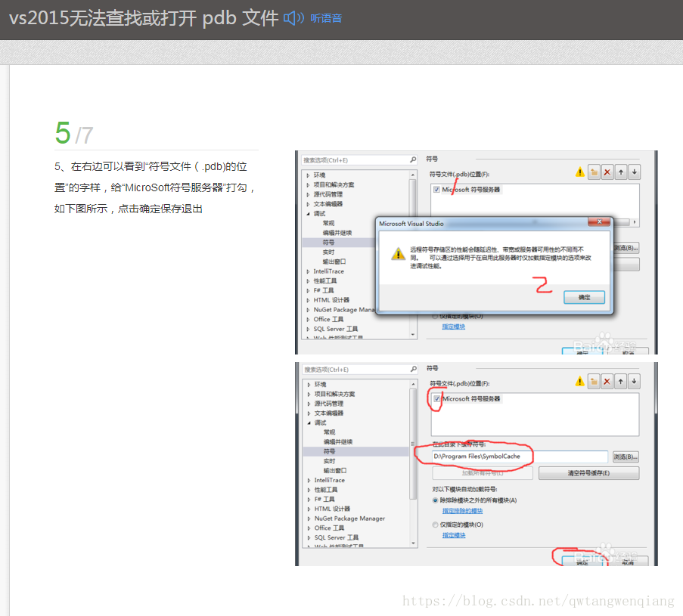Expand IntelliTrace node in upper tree
This screenshot has width=683, height=616.
[x=308, y=271]
